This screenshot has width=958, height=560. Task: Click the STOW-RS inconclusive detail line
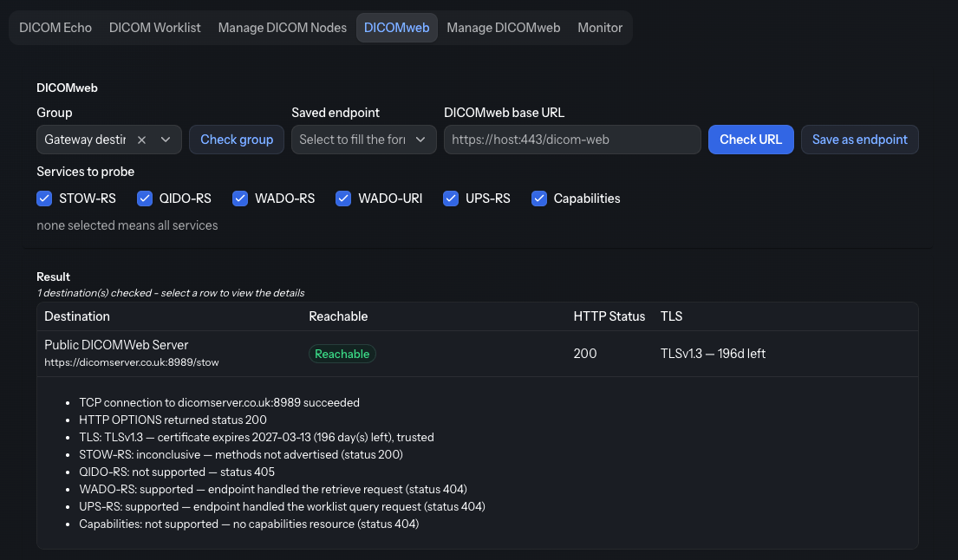coord(241,454)
